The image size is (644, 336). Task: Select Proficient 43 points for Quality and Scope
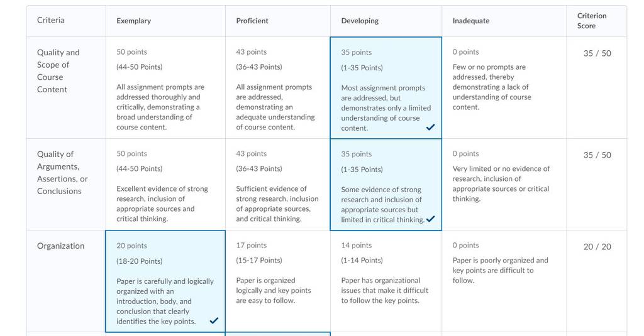pyautogui.click(x=277, y=88)
